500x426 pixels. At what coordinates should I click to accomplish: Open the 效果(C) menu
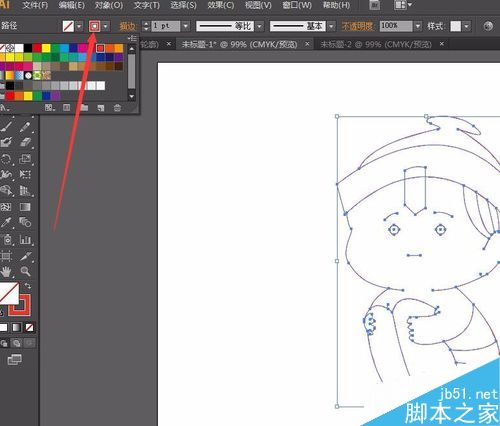pos(221,5)
